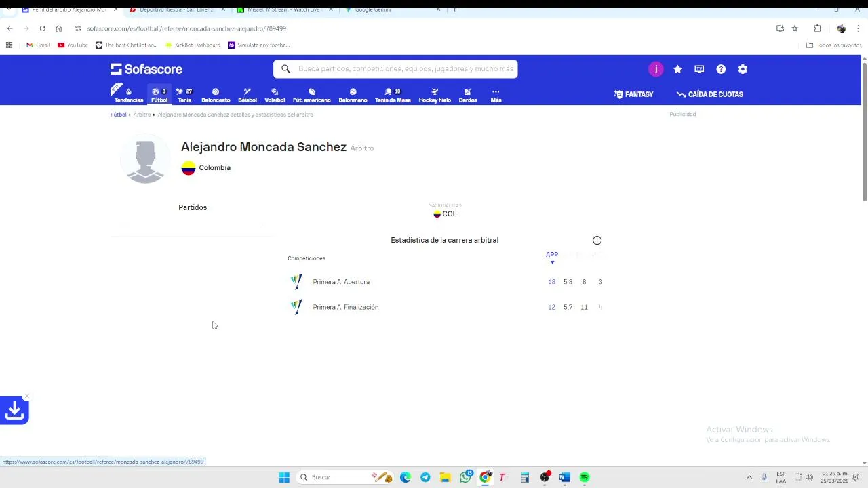Open WhatsApp from taskbar
The image size is (868, 488).
tap(465, 477)
